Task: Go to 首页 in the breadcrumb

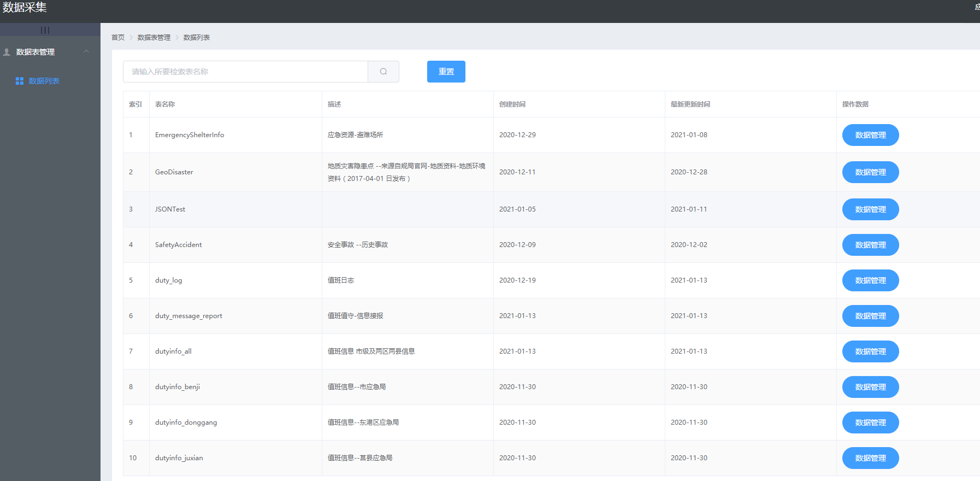Action: [117, 37]
